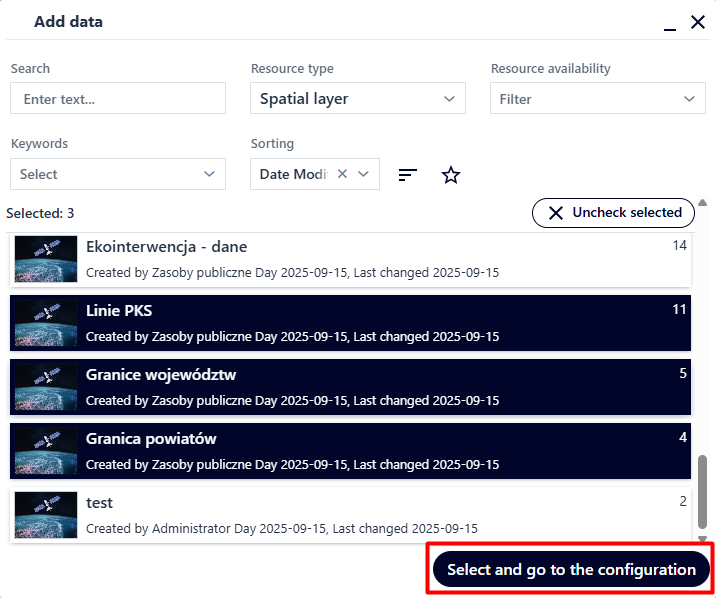Minimize the Add data panel

click(x=669, y=24)
